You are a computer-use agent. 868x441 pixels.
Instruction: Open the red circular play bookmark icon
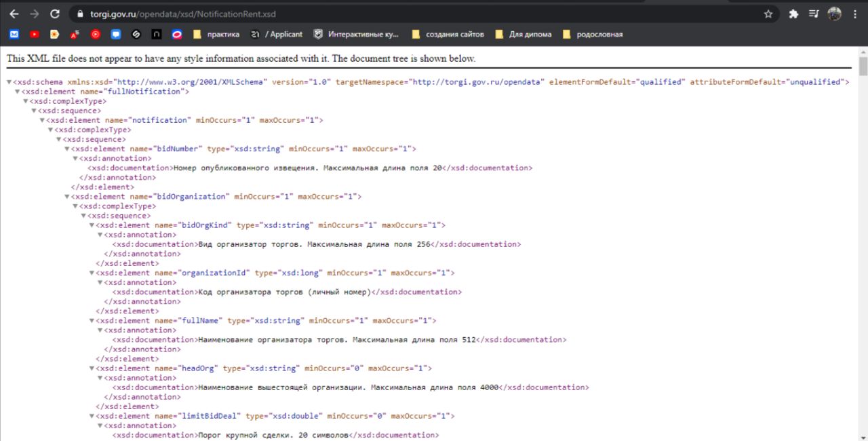[x=96, y=34]
